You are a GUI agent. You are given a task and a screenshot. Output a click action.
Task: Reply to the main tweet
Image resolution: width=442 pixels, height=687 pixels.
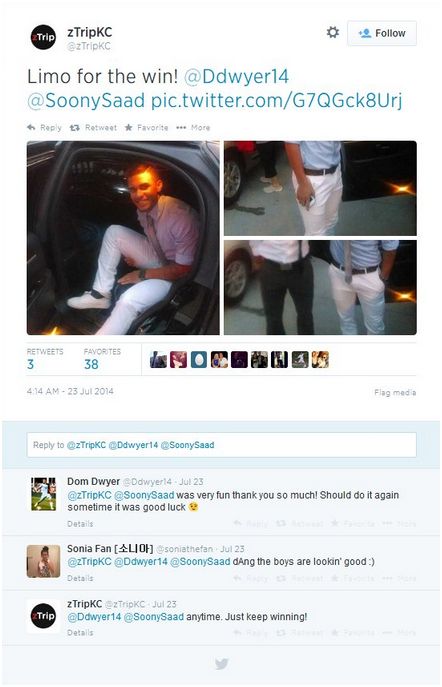(x=44, y=127)
